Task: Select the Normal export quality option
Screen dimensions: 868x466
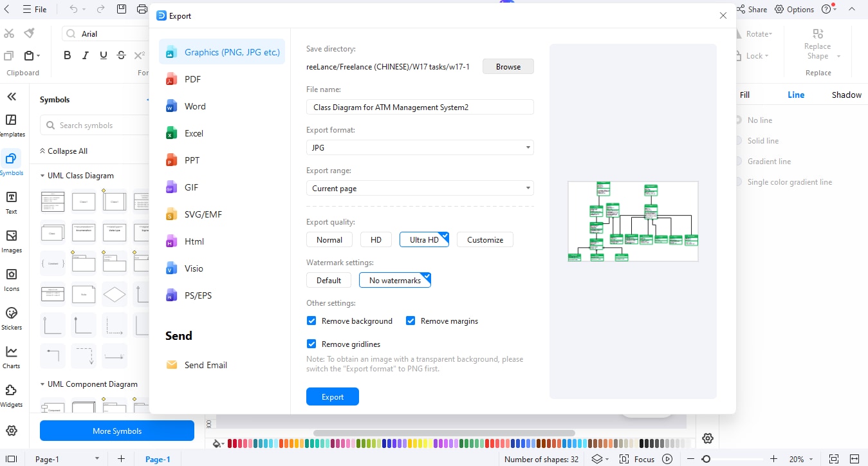Action: pos(329,239)
